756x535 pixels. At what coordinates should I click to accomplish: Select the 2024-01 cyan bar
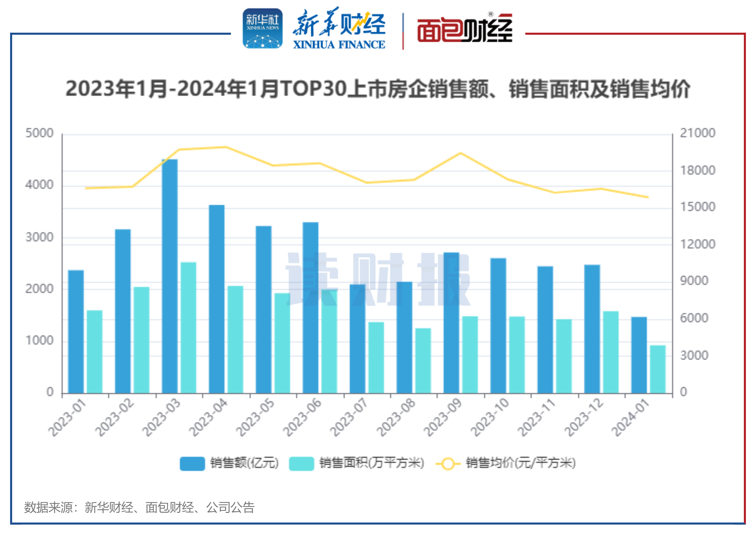point(657,369)
